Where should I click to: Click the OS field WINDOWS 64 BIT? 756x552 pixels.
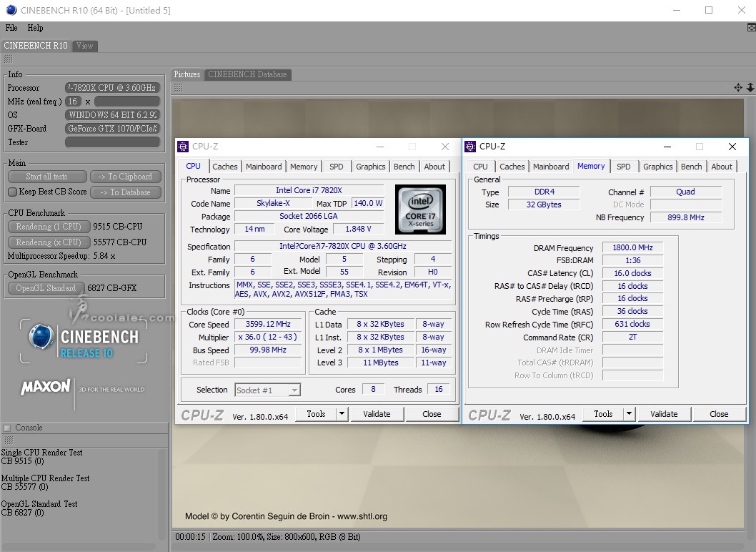coord(112,115)
